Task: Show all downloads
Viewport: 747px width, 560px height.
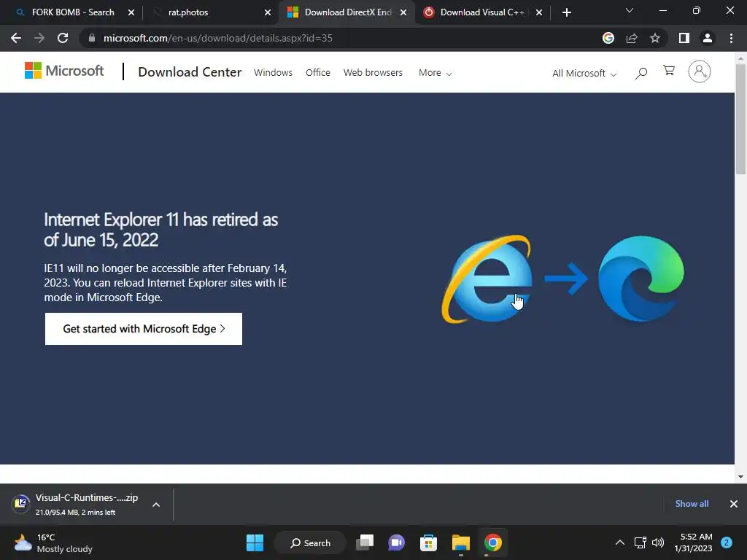Action: point(692,504)
